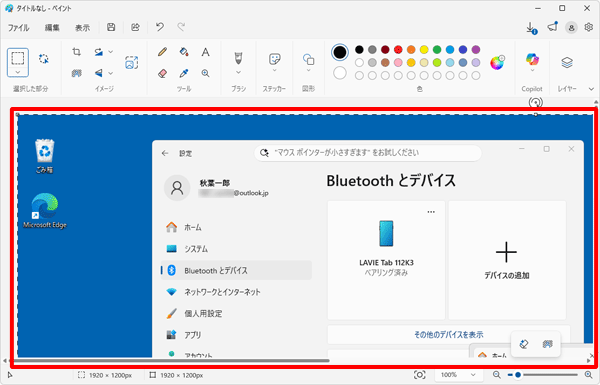The height and width of the screenshot is (385, 600).
Task: Select the Pencil tool
Action: coord(162,52)
